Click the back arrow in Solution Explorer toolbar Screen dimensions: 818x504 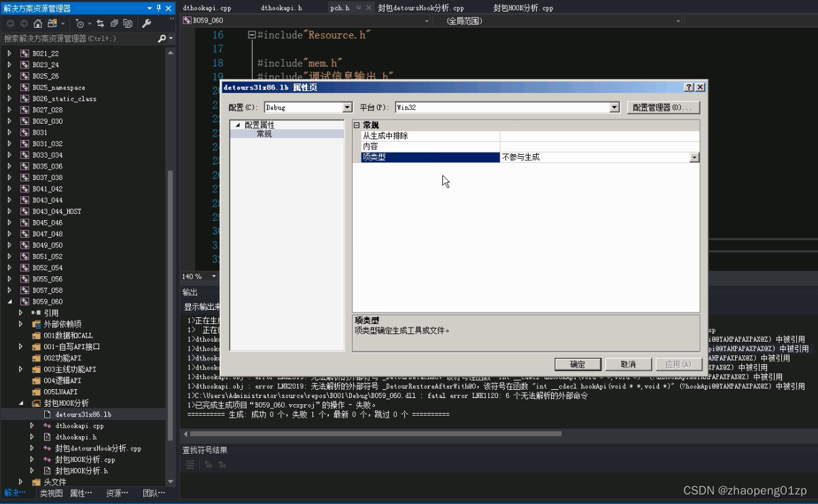10,24
